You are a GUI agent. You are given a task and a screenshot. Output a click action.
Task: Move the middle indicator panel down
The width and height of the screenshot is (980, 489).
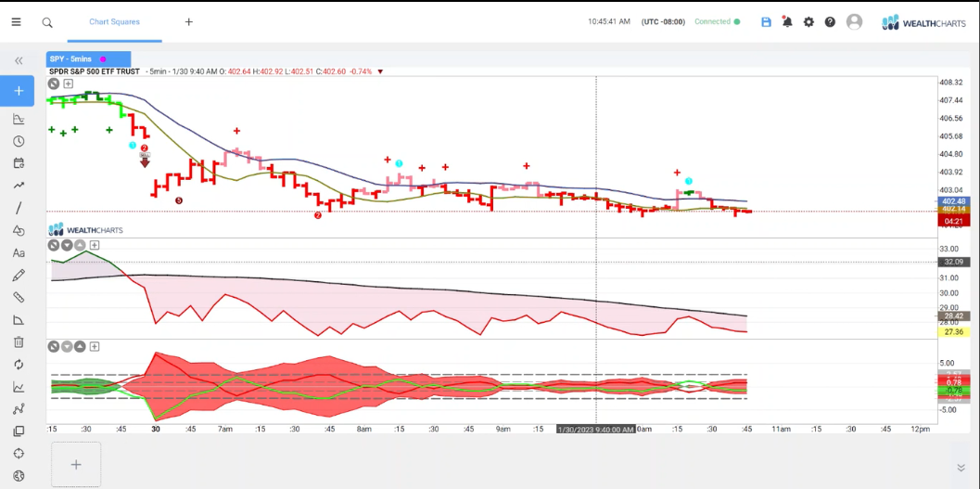[x=67, y=245]
